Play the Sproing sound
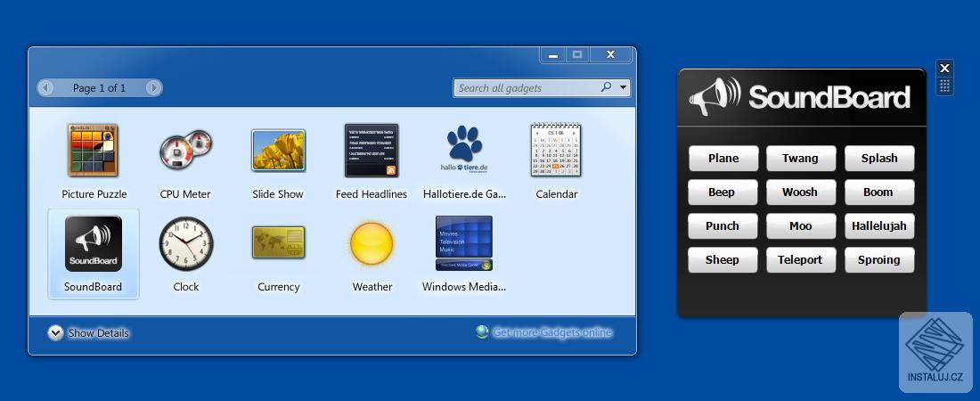Screen dimensions: 980x401 pyautogui.click(x=879, y=259)
